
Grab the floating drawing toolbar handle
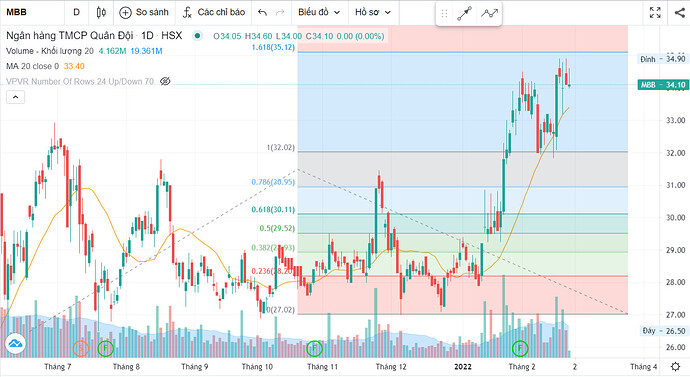pyautogui.click(x=444, y=14)
